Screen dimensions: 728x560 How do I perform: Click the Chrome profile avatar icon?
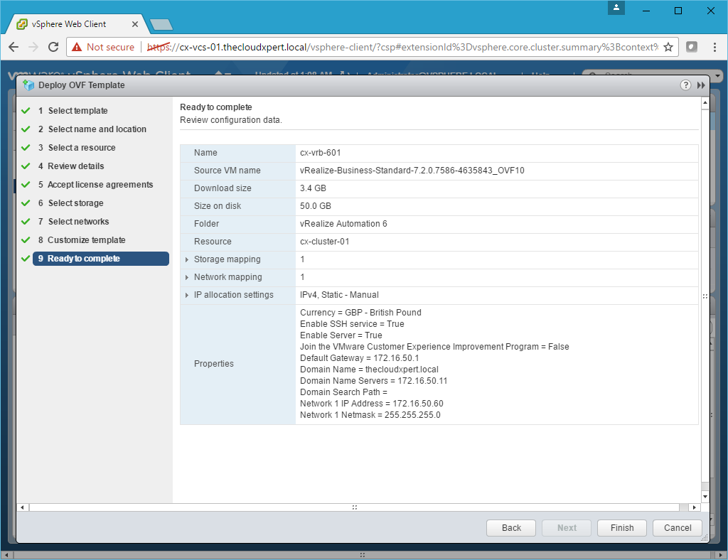pos(616,8)
